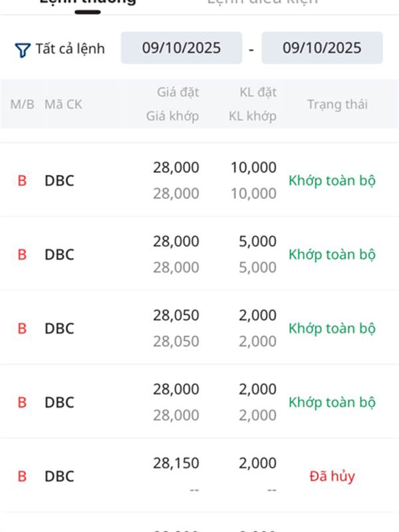
Task: Open the start date picker field
Action: click(x=182, y=48)
